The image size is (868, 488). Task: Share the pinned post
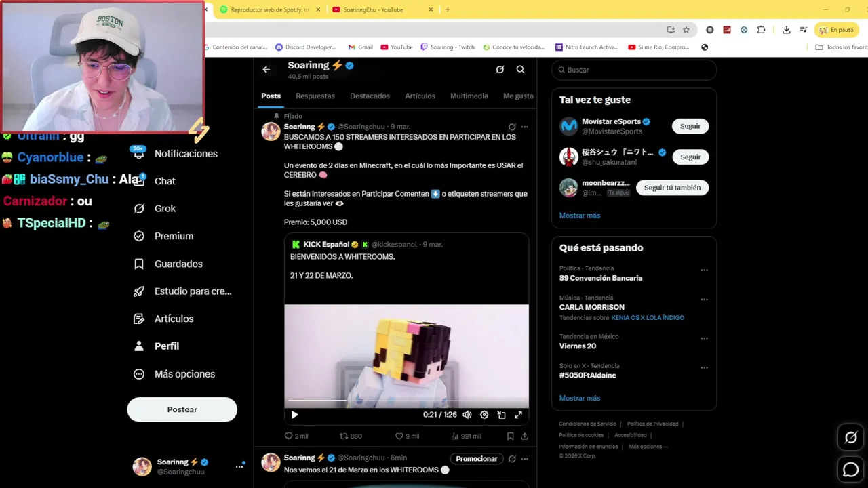pos(524,436)
